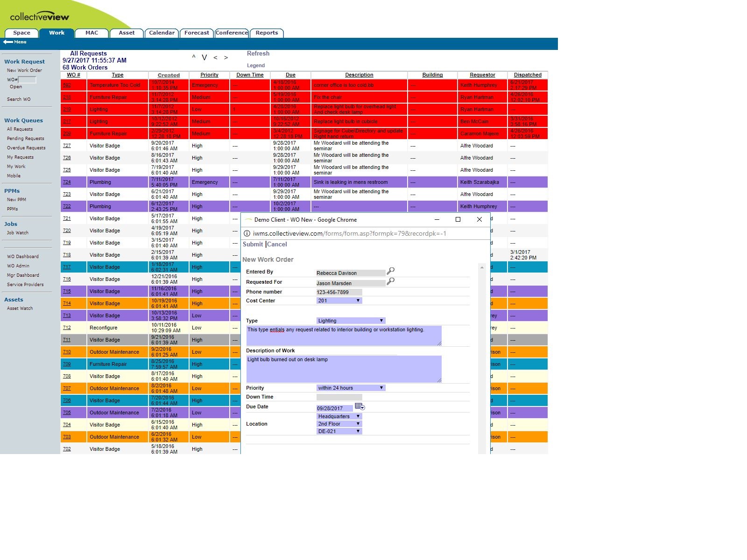Screen dimensions: 747x560
Task: Open WO Dashboard in sidebar
Action: [23, 257]
